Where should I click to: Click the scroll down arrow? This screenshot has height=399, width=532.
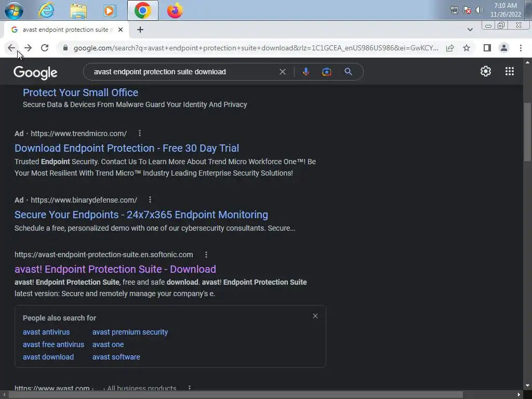[527, 385]
